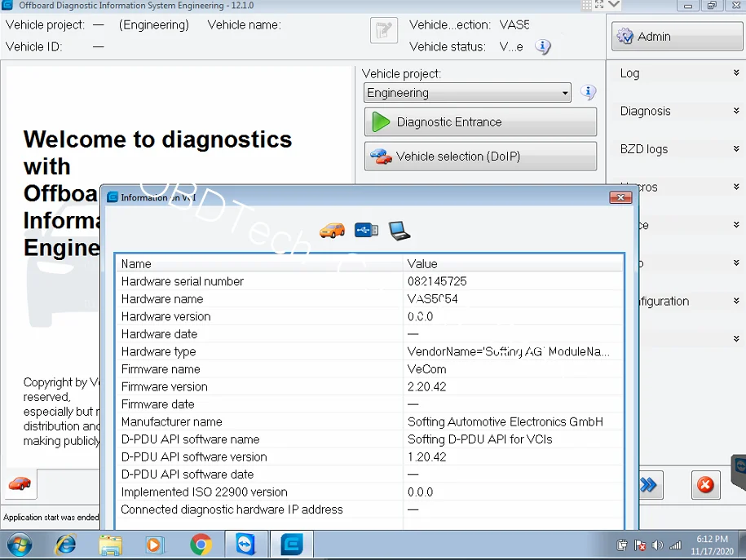Select the D-PDU API software name row
This screenshot has width=746, height=560.
(369, 439)
